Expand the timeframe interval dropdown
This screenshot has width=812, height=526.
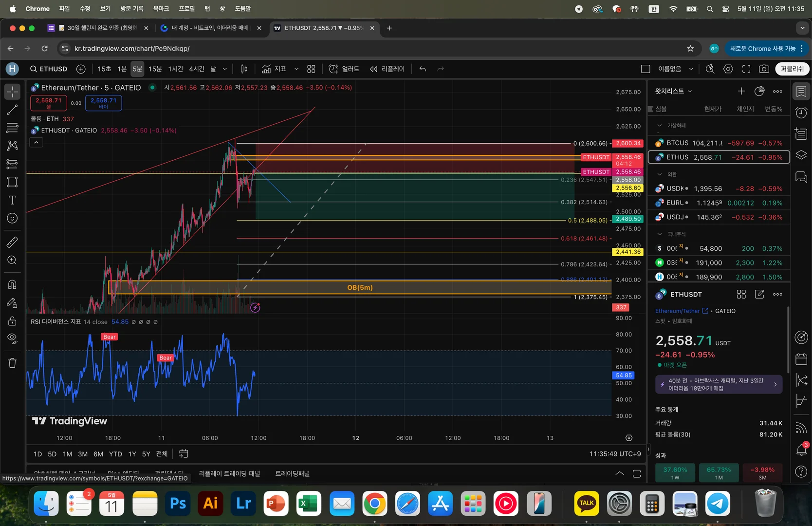tap(224, 69)
